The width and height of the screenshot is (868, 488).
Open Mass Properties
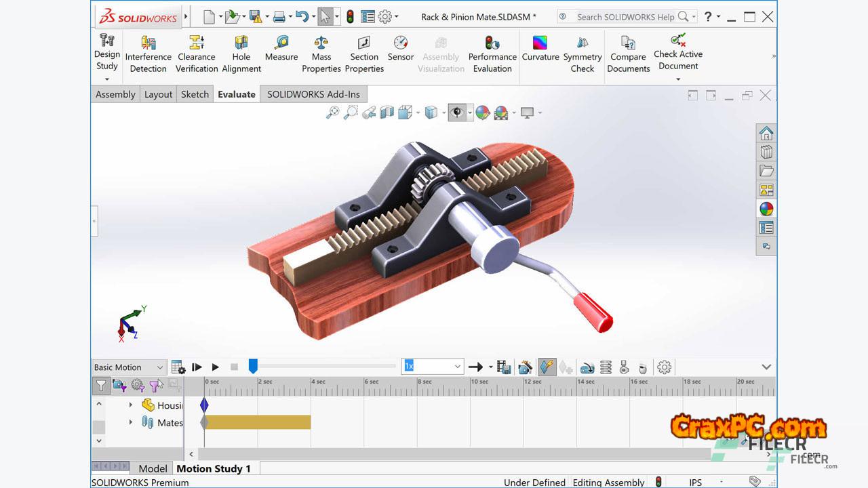(321, 54)
